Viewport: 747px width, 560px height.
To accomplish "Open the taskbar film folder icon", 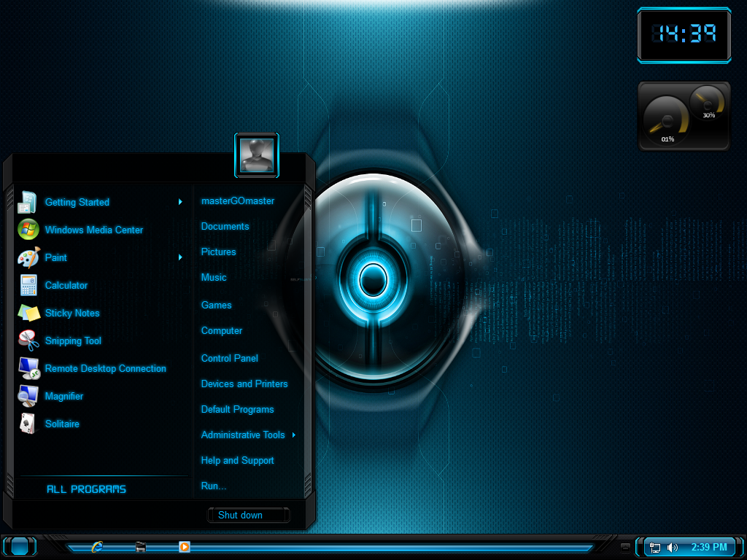I will [x=141, y=547].
